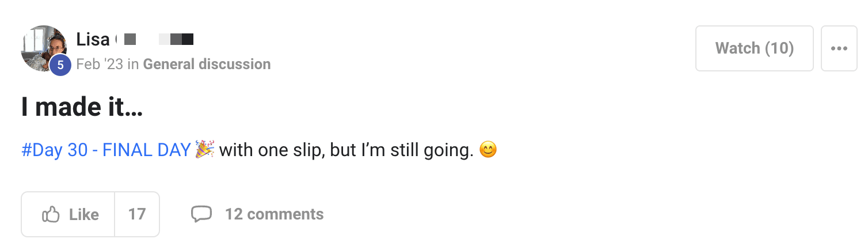
Task: View the 17 likes count
Action: pyautogui.click(x=137, y=214)
